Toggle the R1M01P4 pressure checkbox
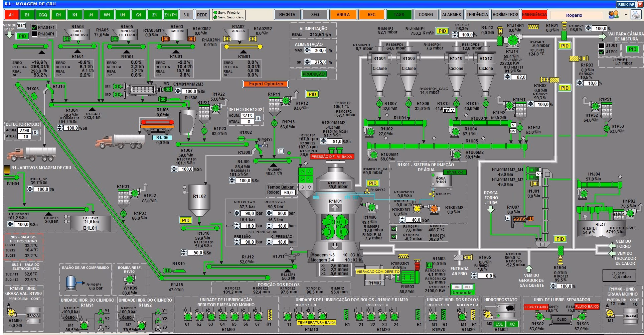 point(394,237)
